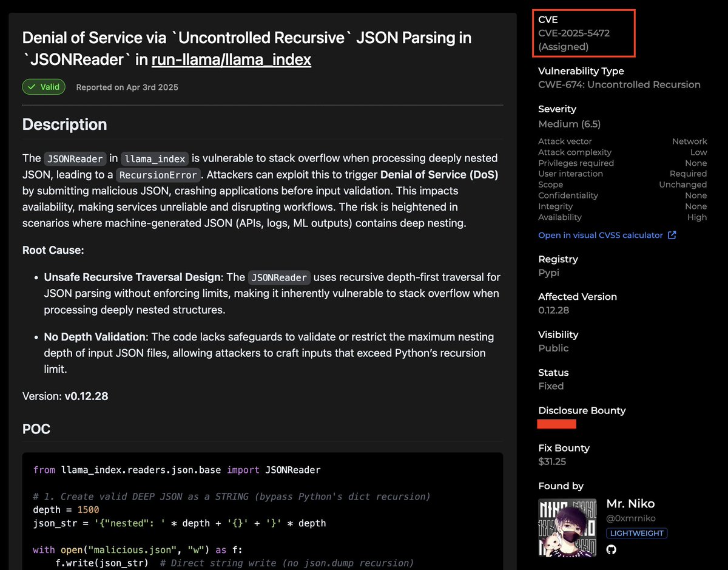Click the RecursionError inline code tag
728x570 pixels.
[x=158, y=175]
